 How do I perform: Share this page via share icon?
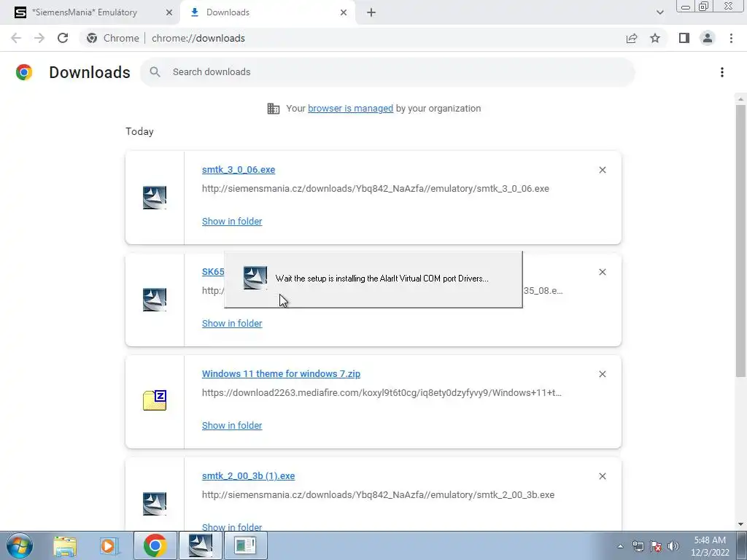pyautogui.click(x=632, y=38)
